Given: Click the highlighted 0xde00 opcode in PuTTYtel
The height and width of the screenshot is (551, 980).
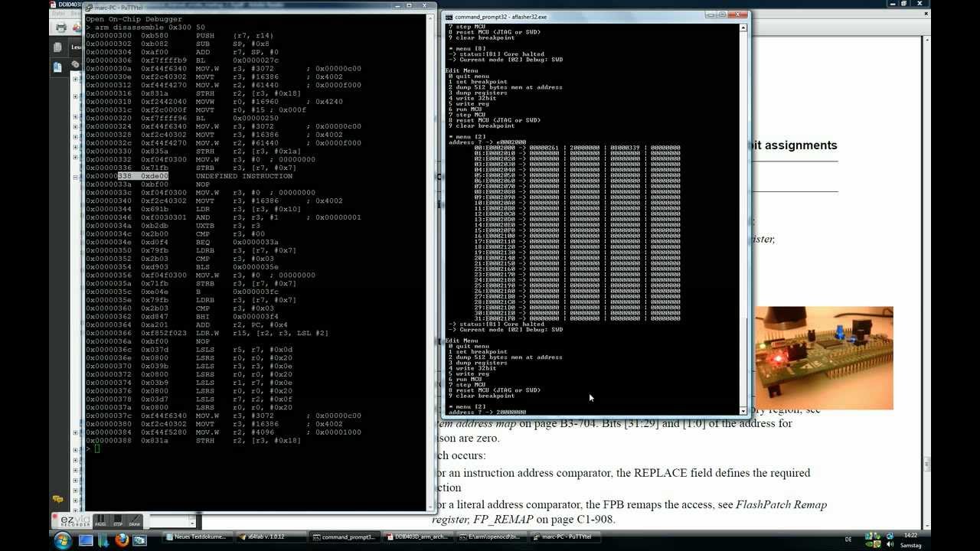Looking at the screenshot, I should 154,176.
